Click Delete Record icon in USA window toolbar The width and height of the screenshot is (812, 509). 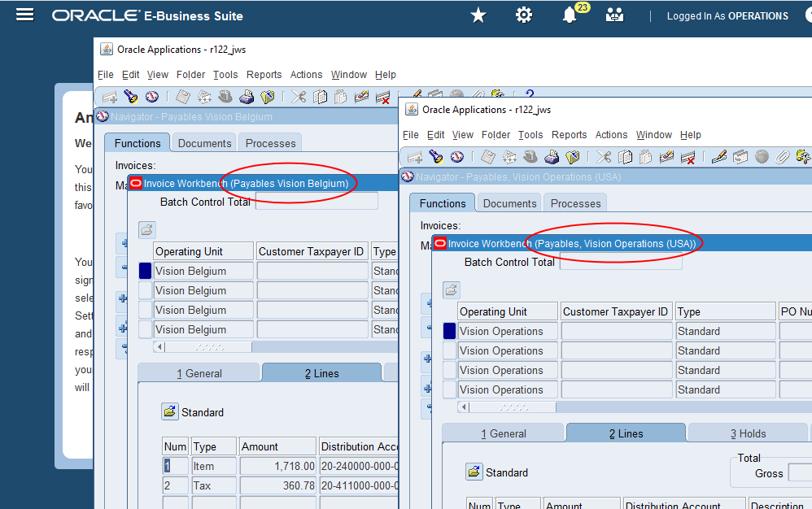pos(688,157)
